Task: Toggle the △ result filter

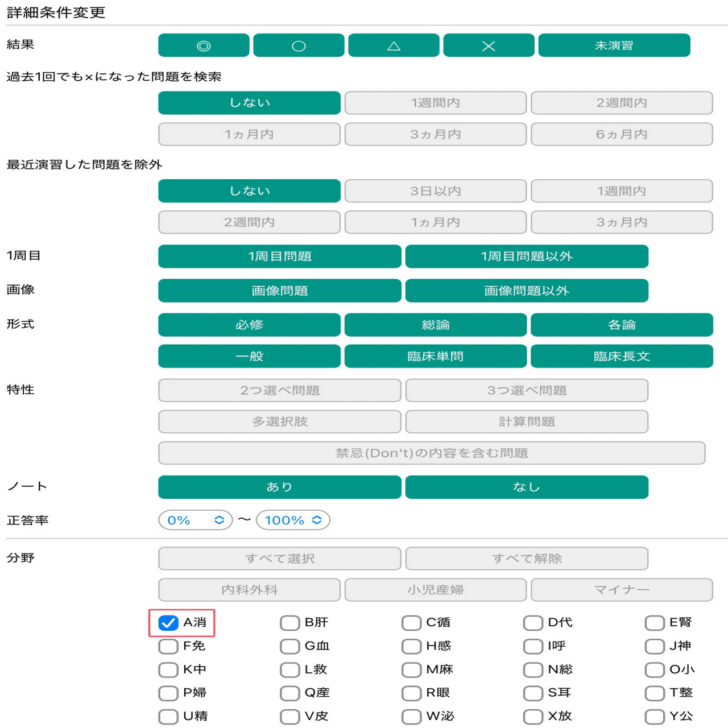Action: [393, 45]
